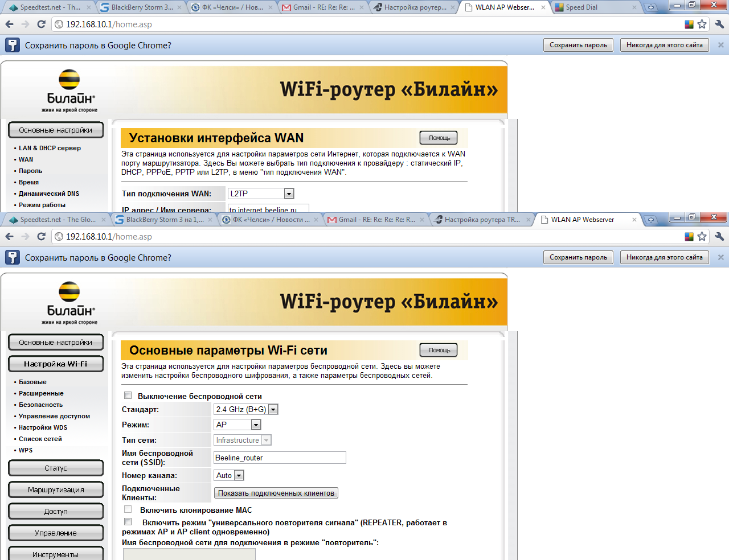Click forward arrow in upper browser window
Viewport: 729px width, 560px height.
click(x=25, y=24)
